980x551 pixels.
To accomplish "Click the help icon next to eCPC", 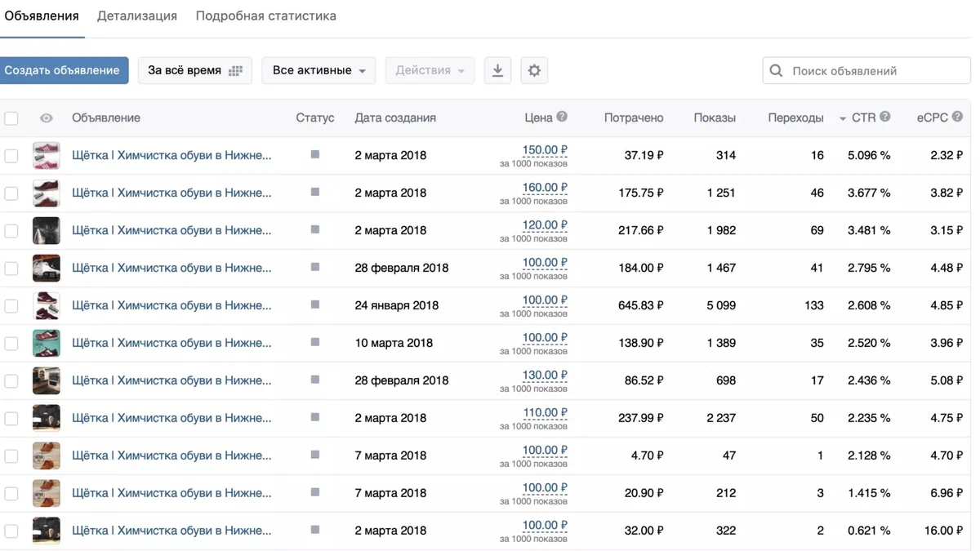I will (957, 117).
